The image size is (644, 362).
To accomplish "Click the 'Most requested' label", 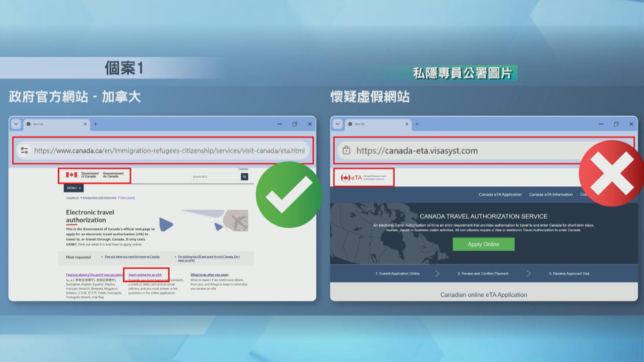I will 78,257.
